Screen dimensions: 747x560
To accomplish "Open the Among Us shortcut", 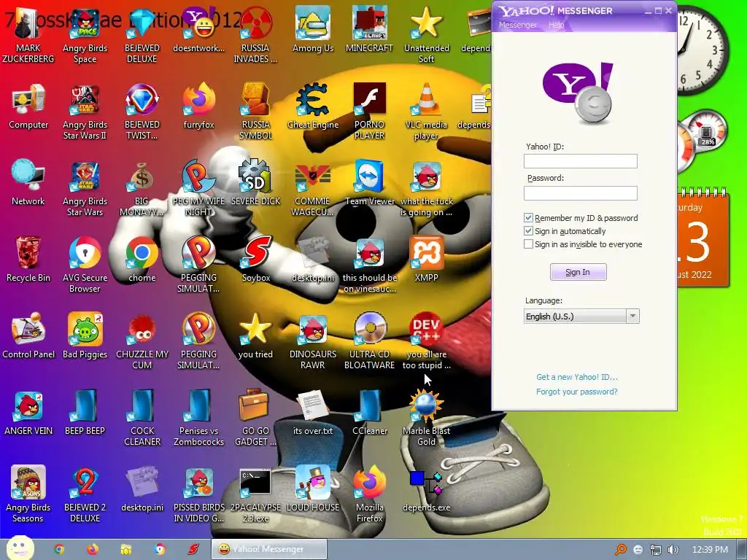I will (x=313, y=29).
